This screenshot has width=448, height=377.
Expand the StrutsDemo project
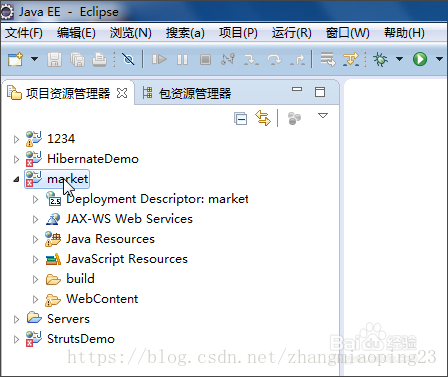click(16, 339)
